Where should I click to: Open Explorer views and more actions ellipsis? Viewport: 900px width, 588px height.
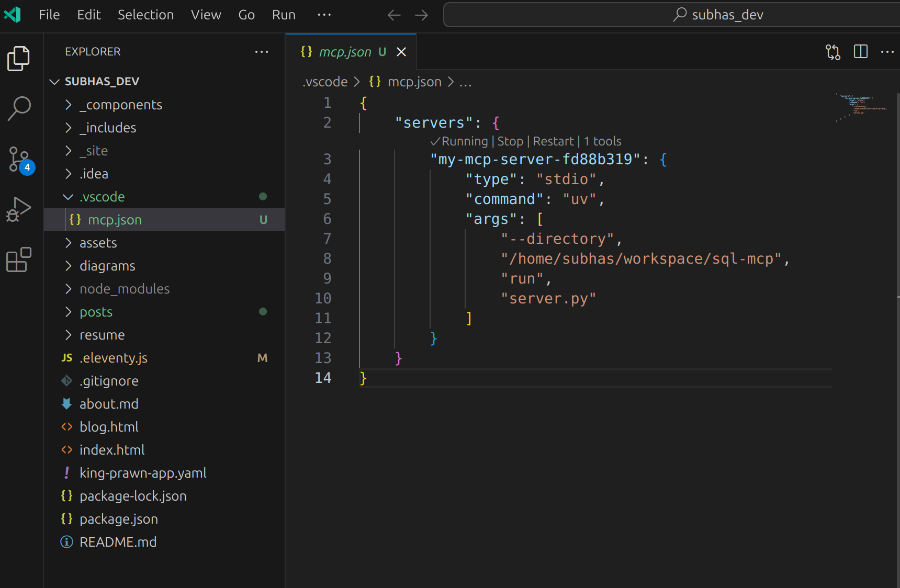pyautogui.click(x=262, y=52)
